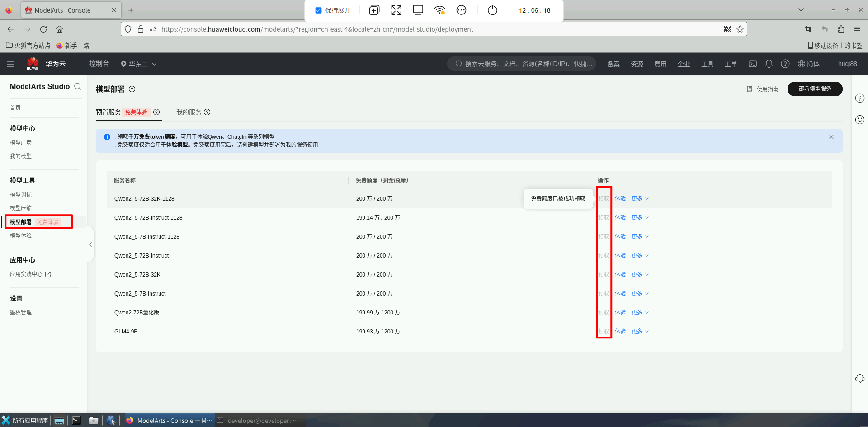Click the screenshot crop icon in toolbar
The width and height of the screenshot is (868, 427).
pos(808,29)
